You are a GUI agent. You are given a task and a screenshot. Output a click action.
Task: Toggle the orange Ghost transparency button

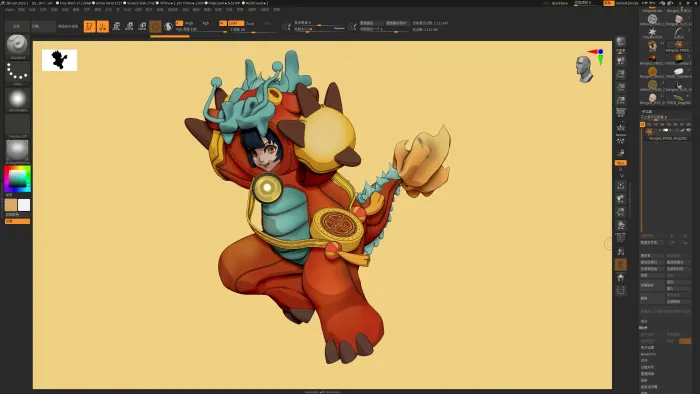click(621, 265)
